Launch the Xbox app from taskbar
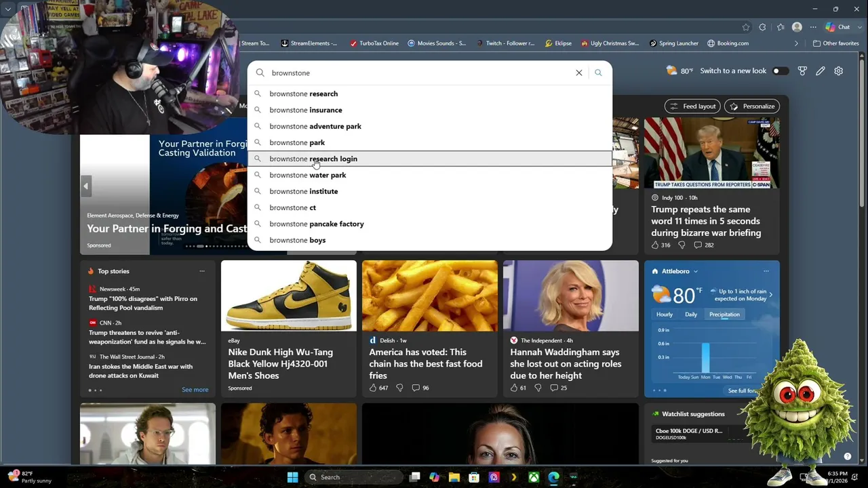The image size is (868, 488). [534, 477]
